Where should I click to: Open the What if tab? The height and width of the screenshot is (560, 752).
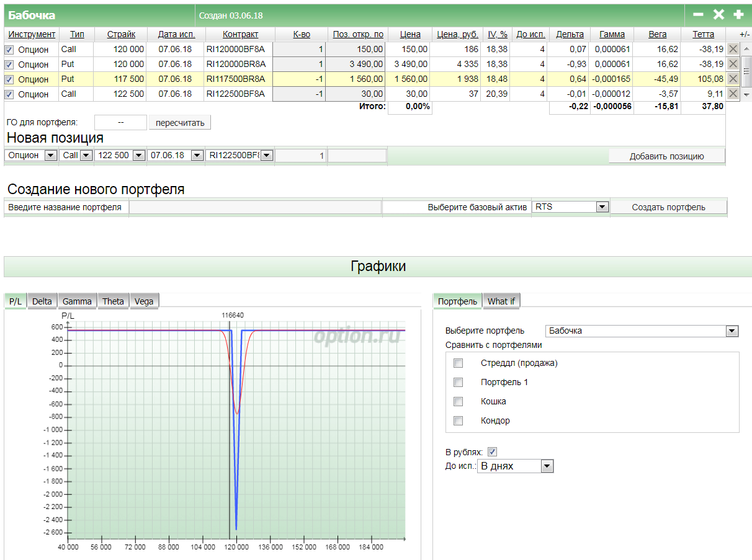pyautogui.click(x=501, y=301)
